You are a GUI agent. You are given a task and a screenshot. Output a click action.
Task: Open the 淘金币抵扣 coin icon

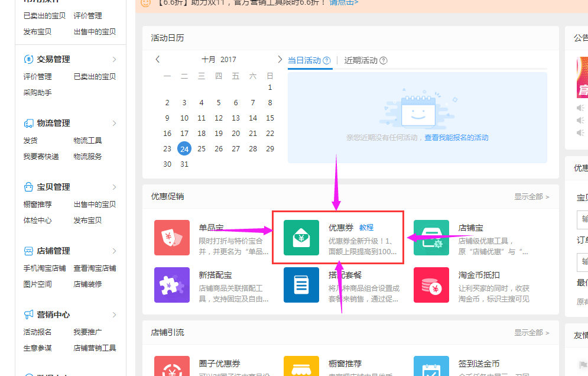pos(431,285)
